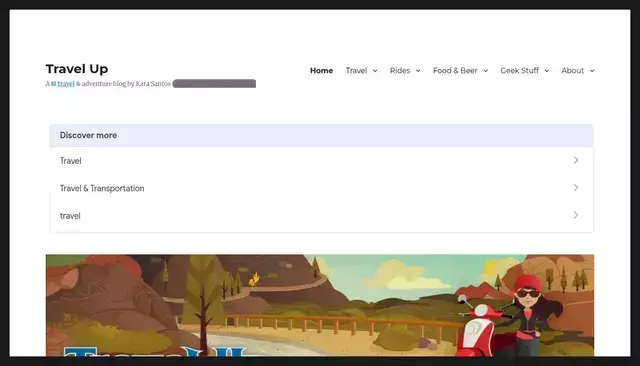Open the Travel Up site title link
640x366 pixels.
point(77,69)
